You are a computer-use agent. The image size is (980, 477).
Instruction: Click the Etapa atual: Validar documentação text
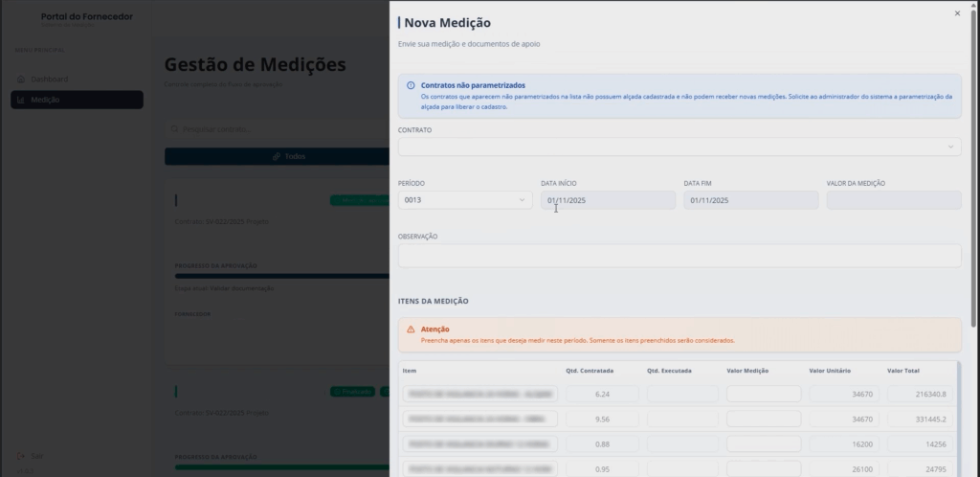(224, 288)
